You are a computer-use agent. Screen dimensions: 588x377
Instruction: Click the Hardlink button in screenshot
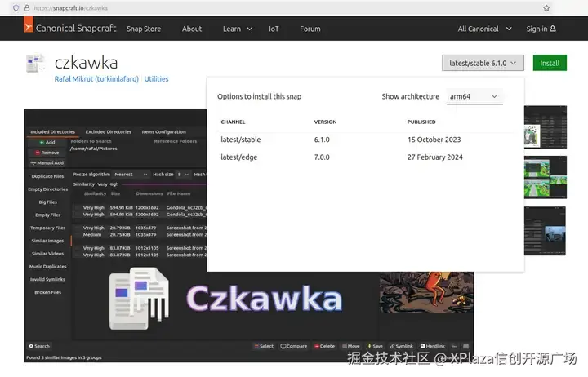coord(433,346)
